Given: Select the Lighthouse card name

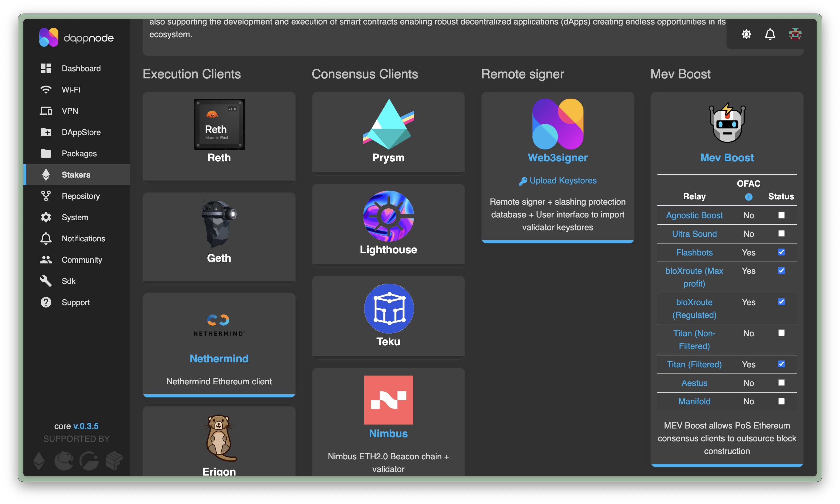Looking at the screenshot, I should 388,250.
